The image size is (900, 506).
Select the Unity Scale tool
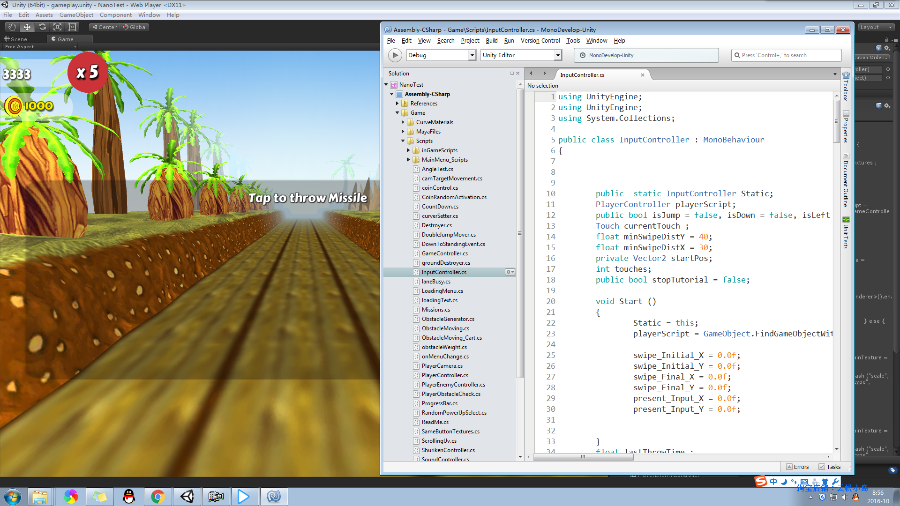pos(57,27)
